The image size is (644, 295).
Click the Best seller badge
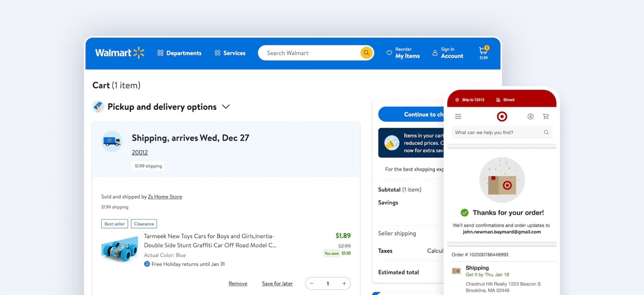(x=115, y=224)
